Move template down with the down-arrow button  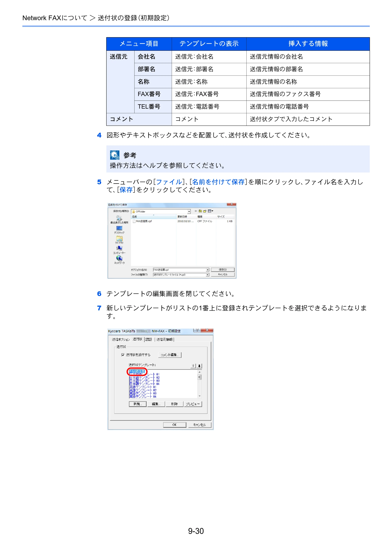click(x=199, y=366)
